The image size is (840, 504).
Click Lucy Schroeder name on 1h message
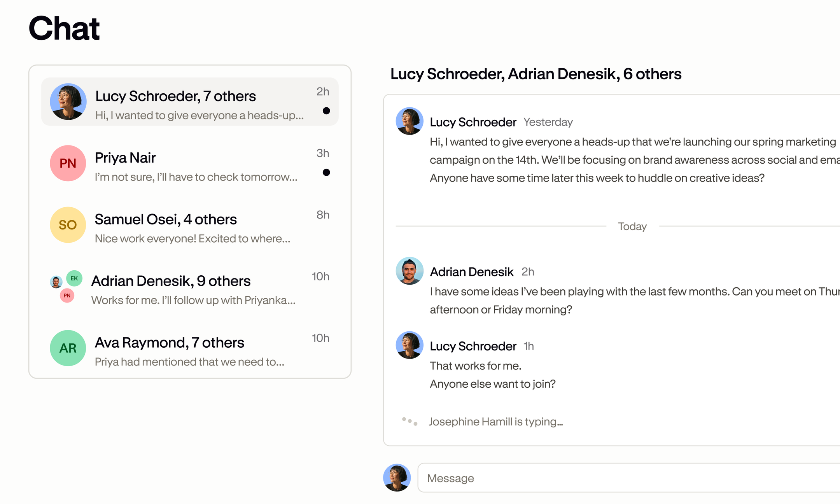click(473, 346)
